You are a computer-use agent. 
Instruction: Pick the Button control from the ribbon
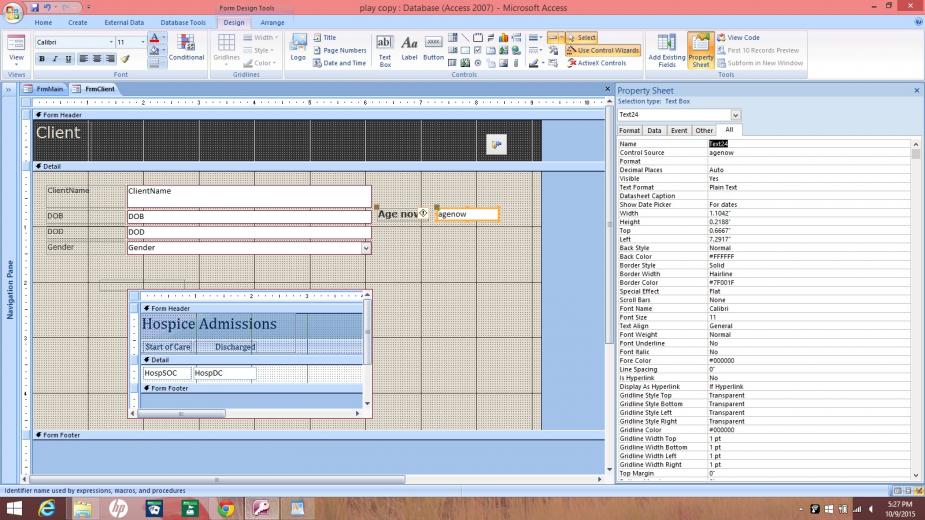click(x=433, y=48)
